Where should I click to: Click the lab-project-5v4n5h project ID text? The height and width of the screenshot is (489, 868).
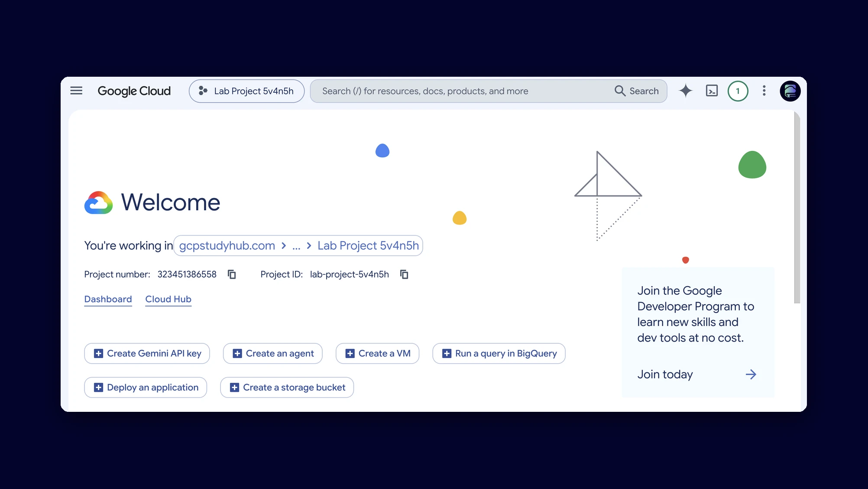point(349,274)
